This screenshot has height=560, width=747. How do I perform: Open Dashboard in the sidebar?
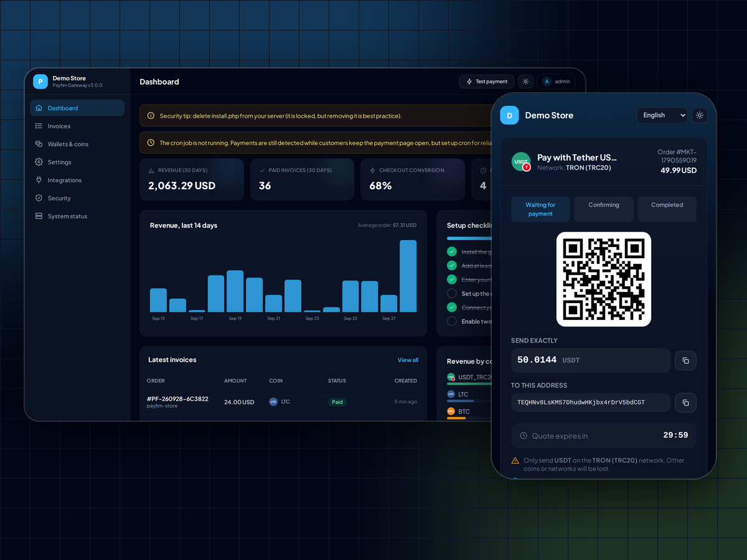point(77,108)
